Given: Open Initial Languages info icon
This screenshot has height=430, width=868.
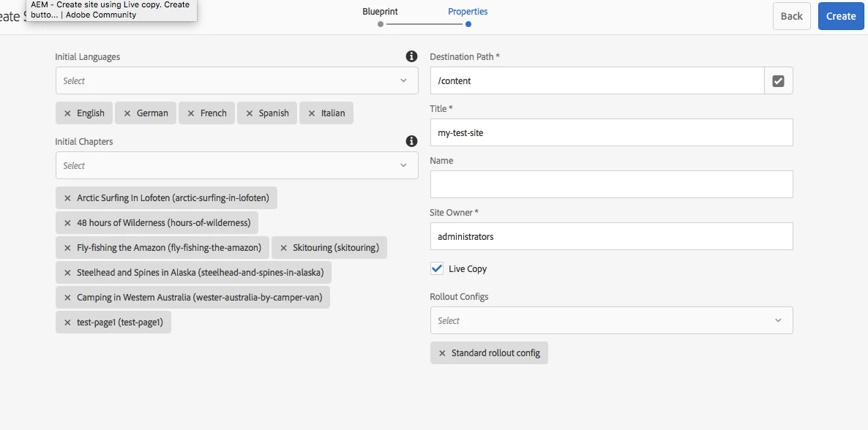Looking at the screenshot, I should tap(411, 56).
